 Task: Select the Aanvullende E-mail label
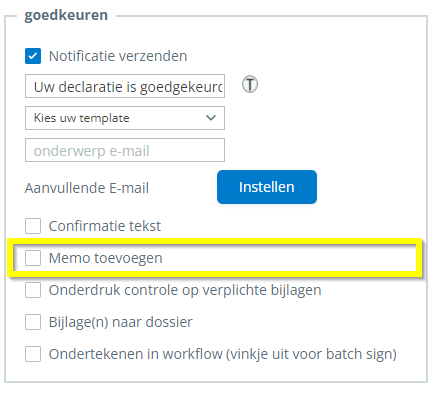87,188
